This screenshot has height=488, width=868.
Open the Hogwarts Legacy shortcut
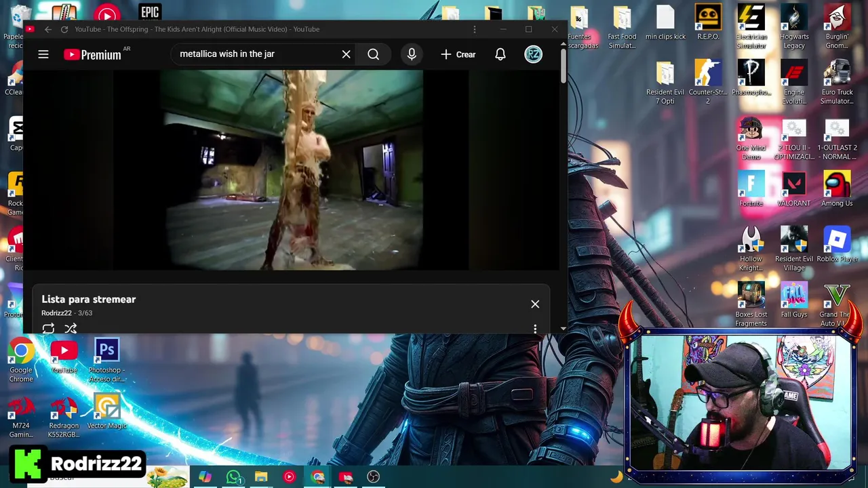point(793,27)
